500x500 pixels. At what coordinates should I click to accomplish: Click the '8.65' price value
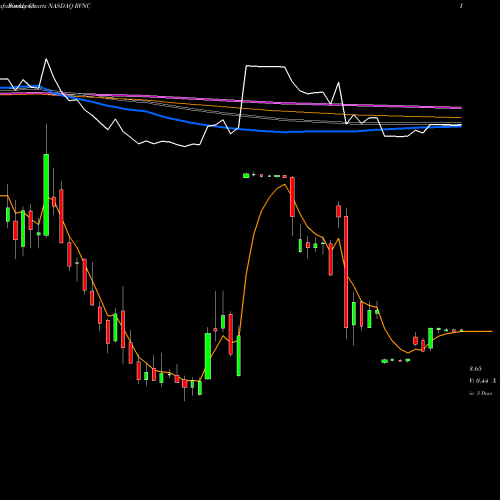click(475, 369)
